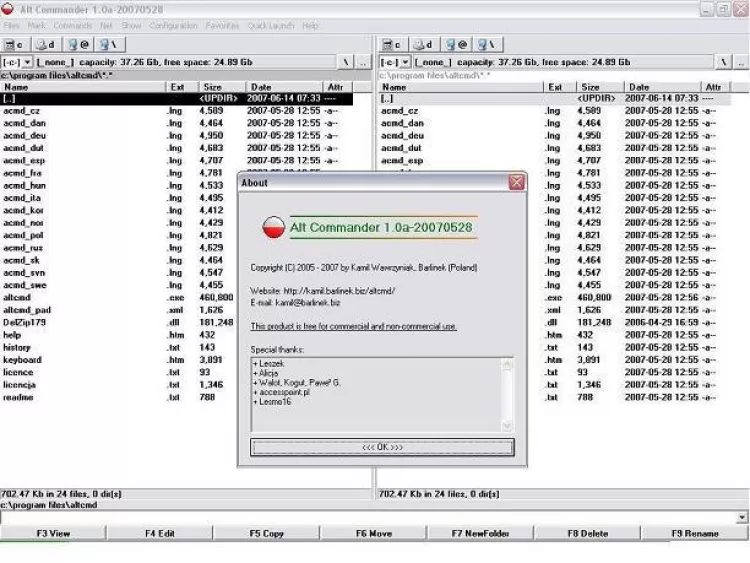The height and width of the screenshot is (563, 750).
Task: Click F9 Rename button
Action: pos(695,533)
